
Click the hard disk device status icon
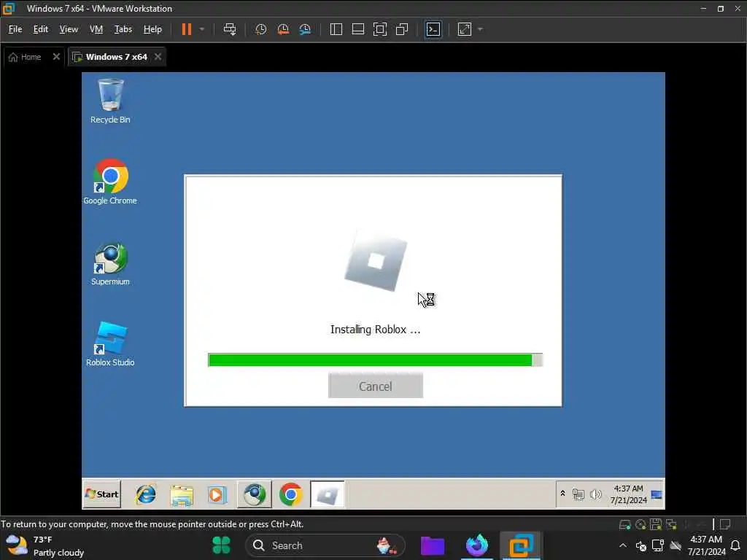[625, 525]
